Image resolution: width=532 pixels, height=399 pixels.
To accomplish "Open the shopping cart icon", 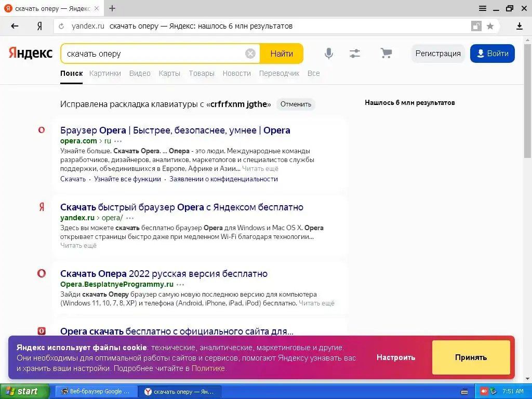I will [x=386, y=54].
